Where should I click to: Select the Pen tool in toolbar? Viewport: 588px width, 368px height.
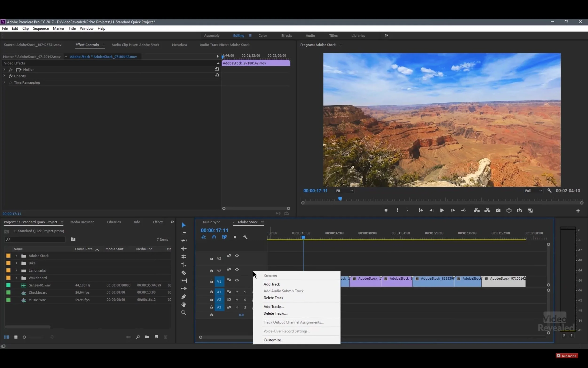coord(184,297)
